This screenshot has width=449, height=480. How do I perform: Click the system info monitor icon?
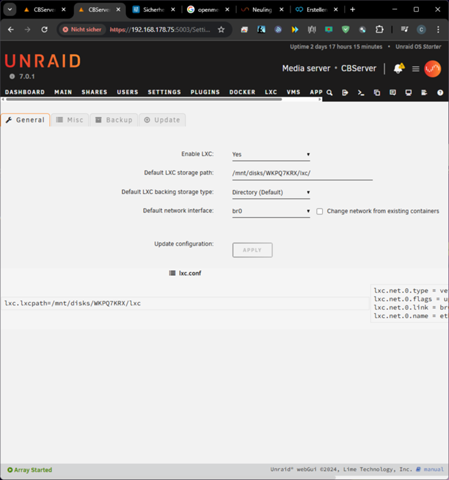tap(408, 93)
